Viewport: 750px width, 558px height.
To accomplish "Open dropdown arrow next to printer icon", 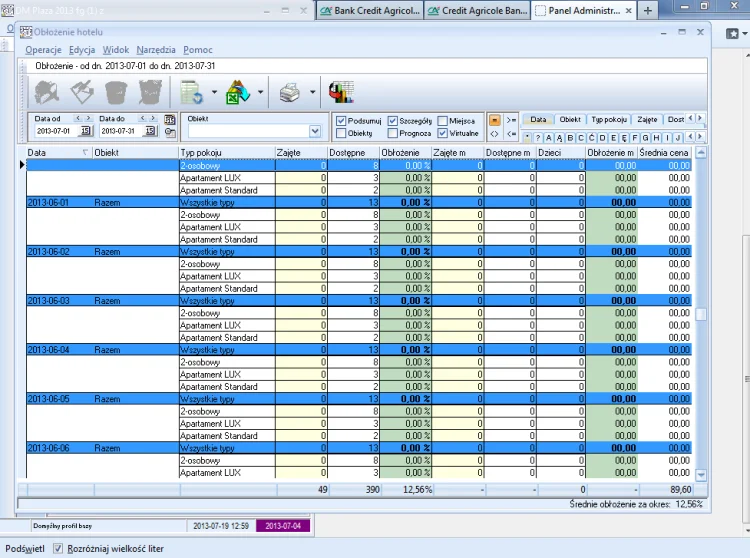I will coord(313,93).
